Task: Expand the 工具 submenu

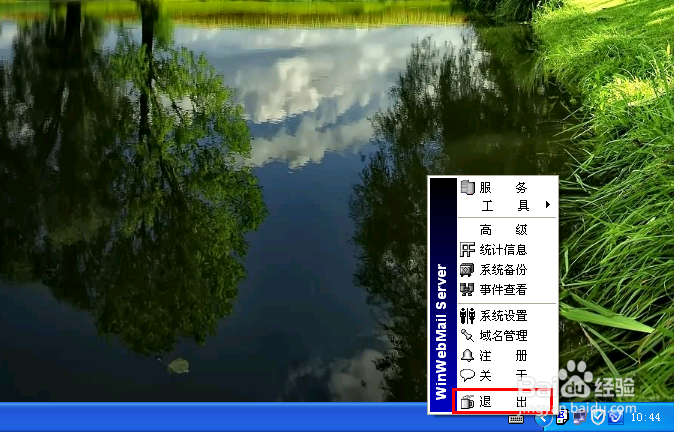Action: click(x=507, y=205)
